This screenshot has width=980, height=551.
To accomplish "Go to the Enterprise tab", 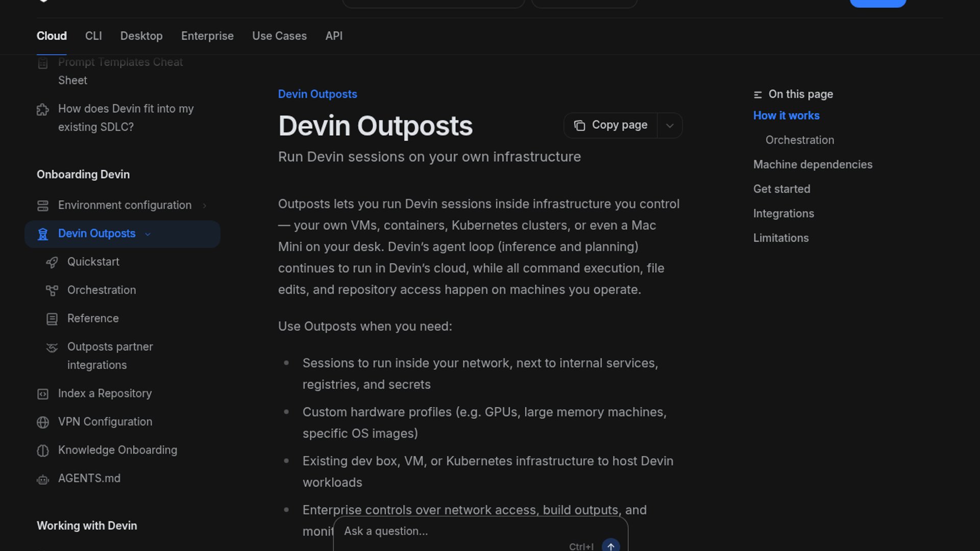I will [x=207, y=36].
